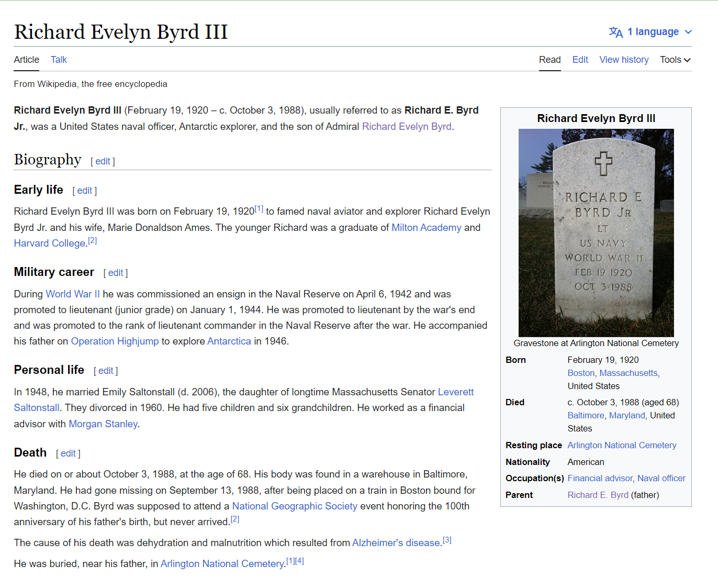Click the 'American' nationality value
Screen dimensions: 718x588
[586, 462]
